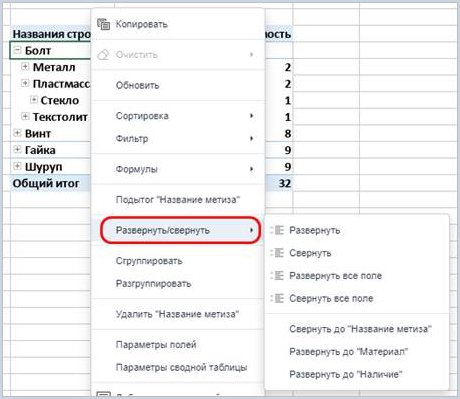Click the expand icon beside Развернуть

click(x=277, y=230)
